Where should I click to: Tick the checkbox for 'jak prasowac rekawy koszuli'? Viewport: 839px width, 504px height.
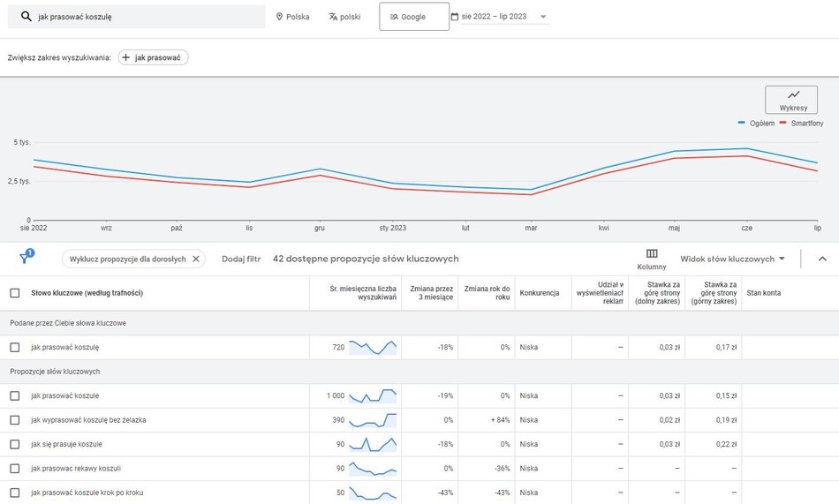15,469
